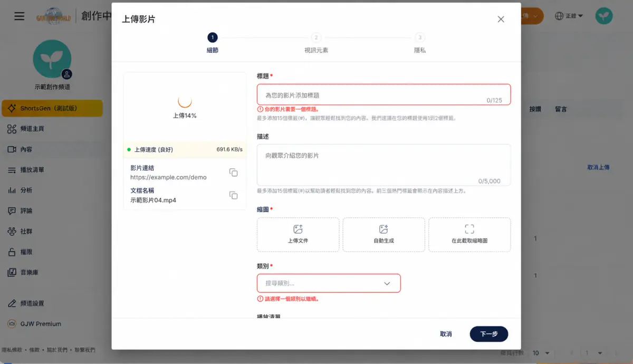Click the 播放清單 list icon
This screenshot has width=633, height=364.
click(12, 170)
